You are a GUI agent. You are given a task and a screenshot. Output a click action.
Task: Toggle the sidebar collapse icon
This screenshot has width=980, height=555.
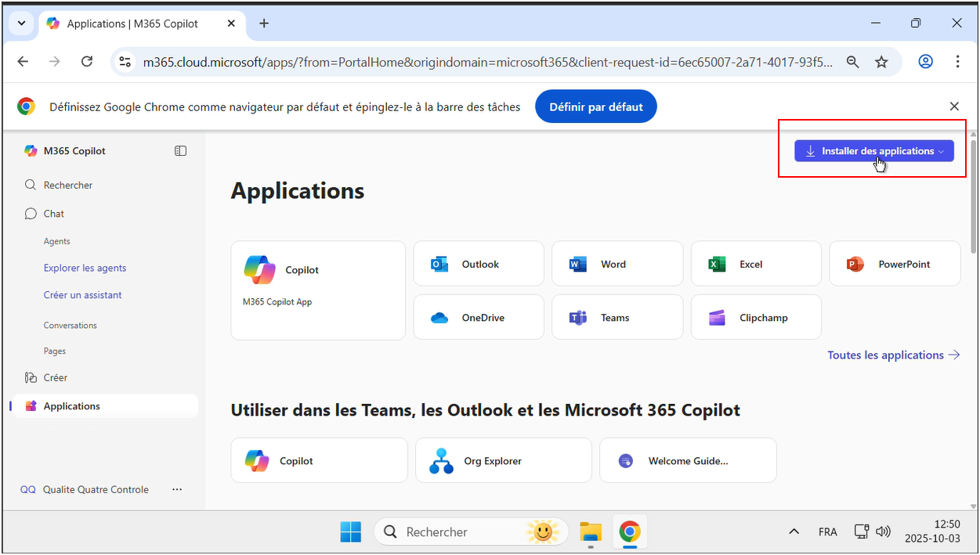(180, 151)
